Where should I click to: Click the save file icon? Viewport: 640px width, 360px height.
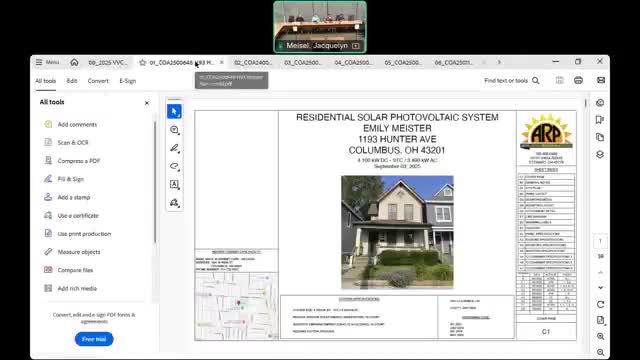click(x=560, y=80)
